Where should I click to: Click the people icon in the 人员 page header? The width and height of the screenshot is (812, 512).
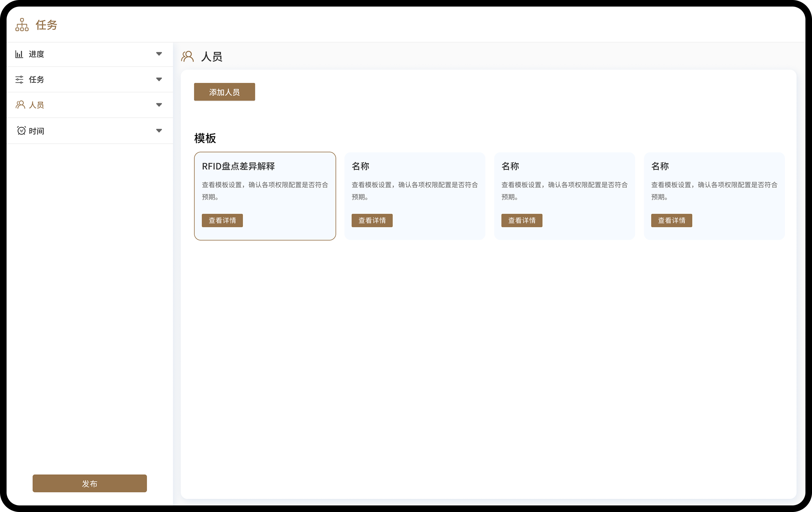tap(187, 57)
